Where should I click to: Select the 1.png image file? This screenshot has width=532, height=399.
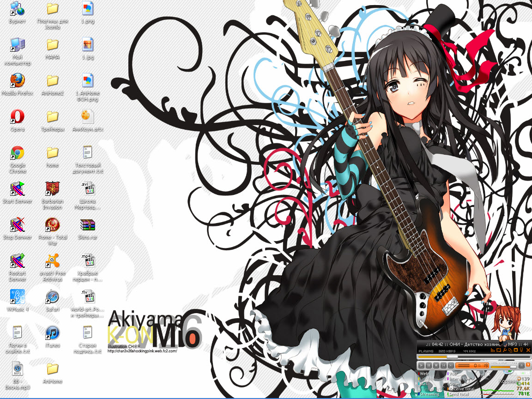point(88,12)
